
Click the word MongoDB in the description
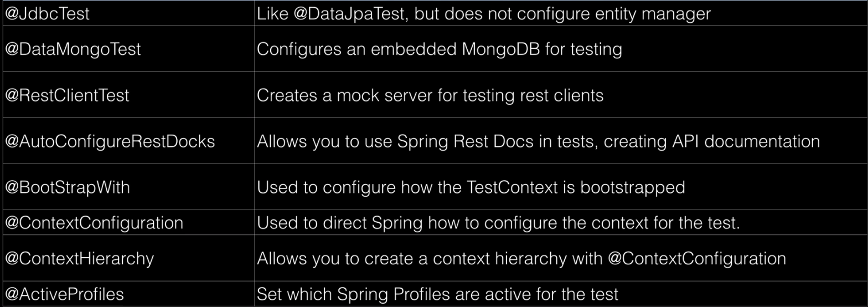501,49
